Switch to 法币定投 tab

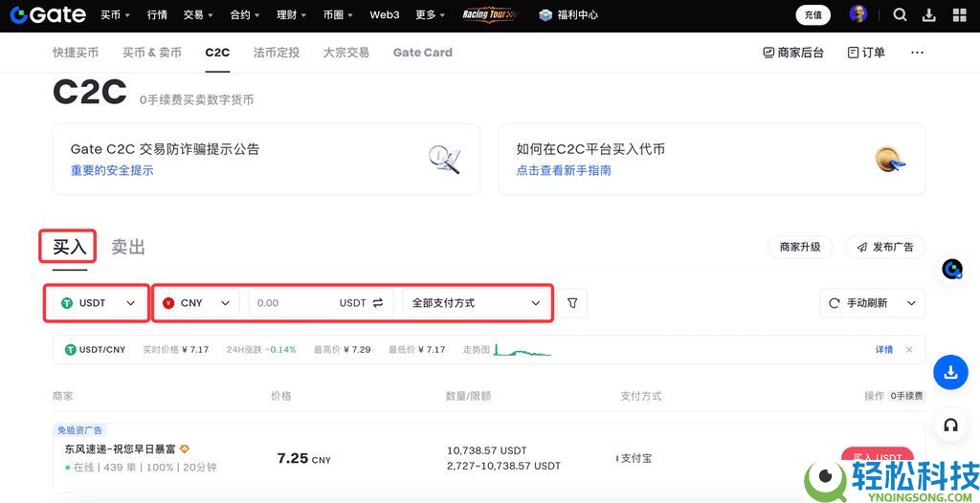click(x=277, y=53)
